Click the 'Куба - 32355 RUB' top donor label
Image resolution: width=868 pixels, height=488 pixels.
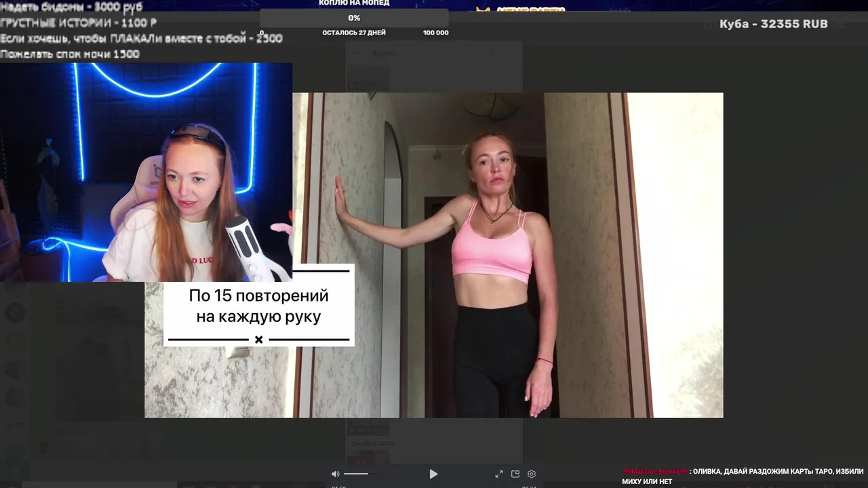774,24
